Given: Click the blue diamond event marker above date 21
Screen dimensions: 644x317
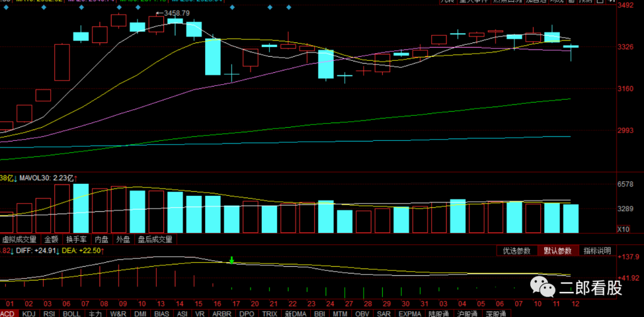Looking at the screenshot, I should coord(270,7).
